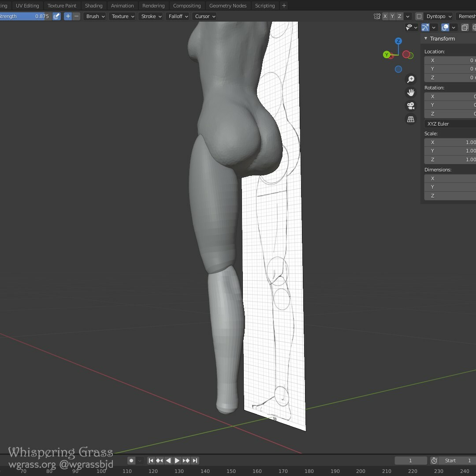Switch to the Animation workspace tab

pos(123,6)
